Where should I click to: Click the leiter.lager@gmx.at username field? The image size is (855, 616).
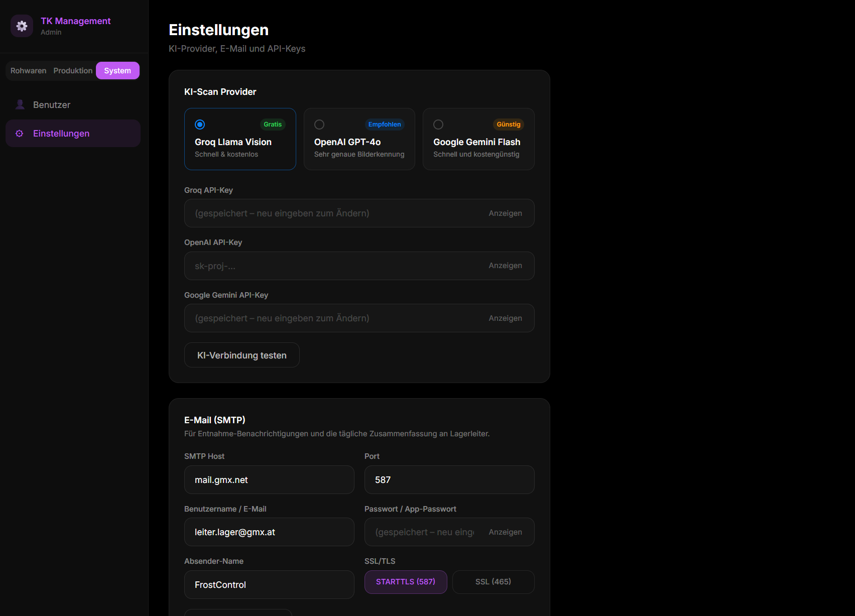click(269, 532)
